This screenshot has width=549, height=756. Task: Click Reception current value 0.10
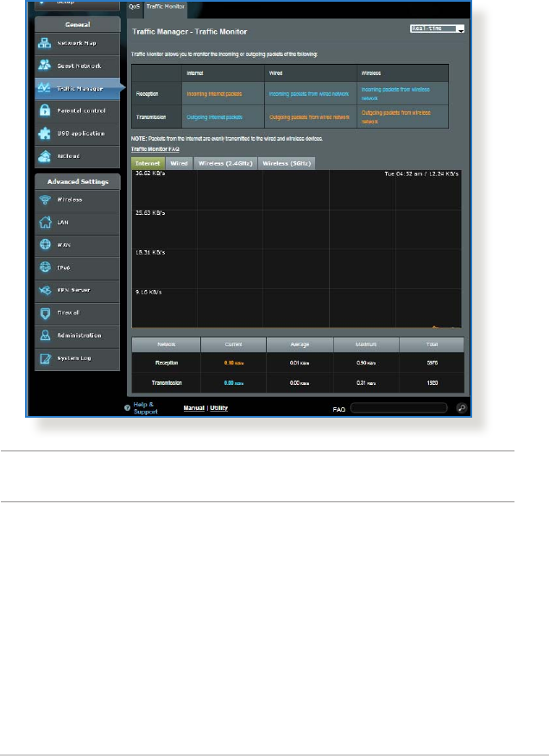tap(233, 363)
